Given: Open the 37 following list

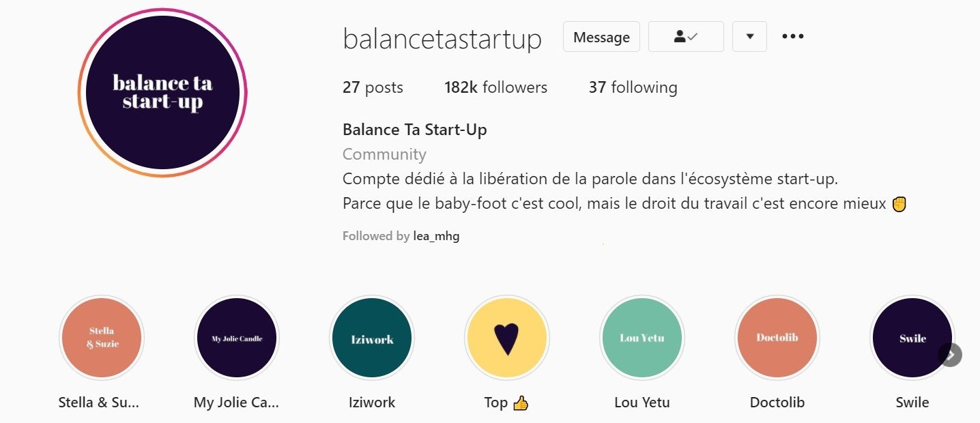Looking at the screenshot, I should point(633,87).
